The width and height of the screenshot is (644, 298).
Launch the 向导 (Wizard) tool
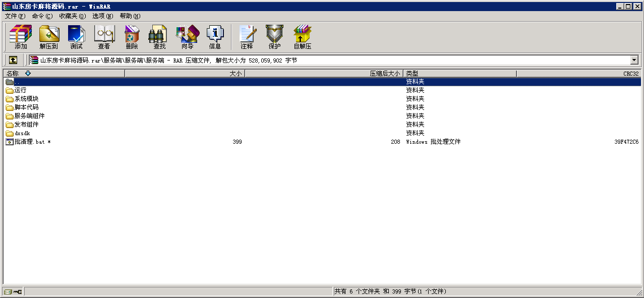187,37
